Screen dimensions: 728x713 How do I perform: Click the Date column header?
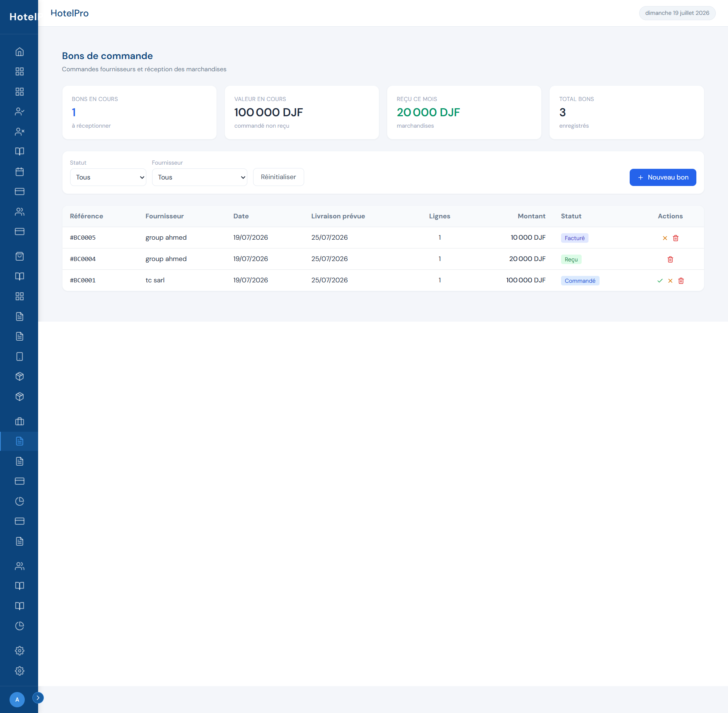[x=241, y=216]
